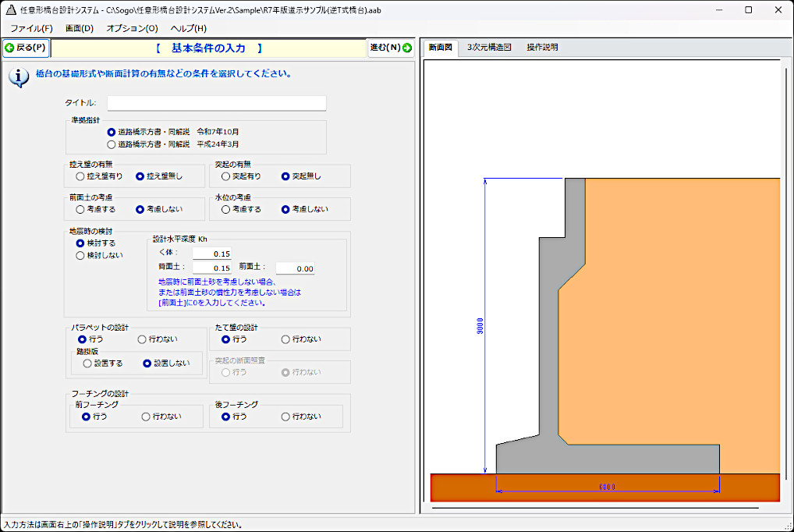The height and width of the screenshot is (532, 794).
Task: Select 検討しない for 地震時の検討
Action: click(80, 255)
